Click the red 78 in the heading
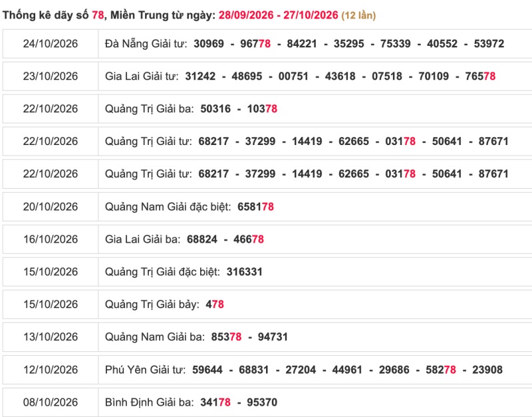The height and width of the screenshot is (417, 532). (x=98, y=15)
